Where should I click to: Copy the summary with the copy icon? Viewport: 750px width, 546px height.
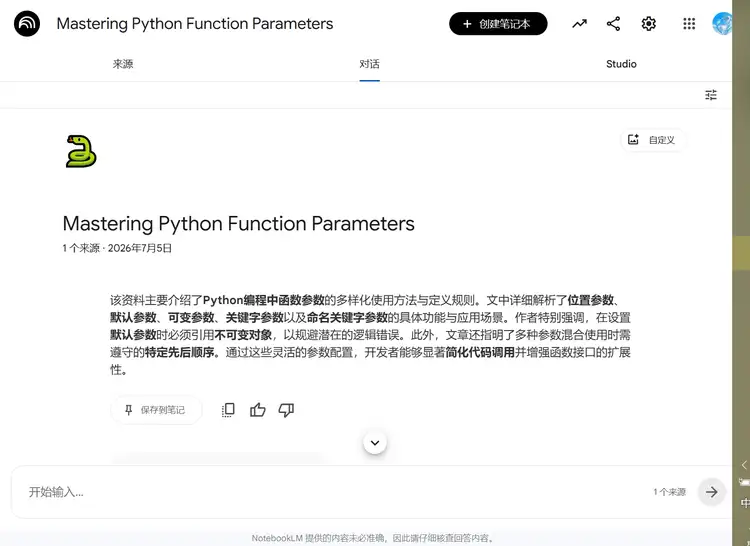click(x=228, y=410)
